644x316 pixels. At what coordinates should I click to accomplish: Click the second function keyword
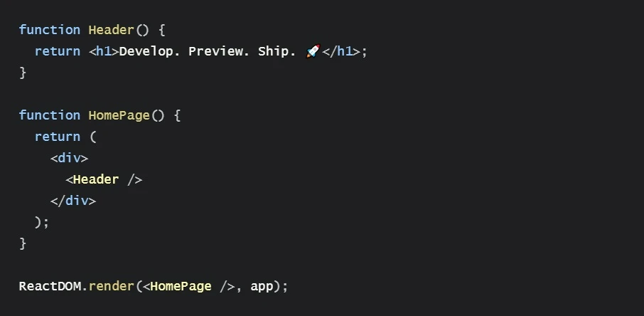pos(50,115)
